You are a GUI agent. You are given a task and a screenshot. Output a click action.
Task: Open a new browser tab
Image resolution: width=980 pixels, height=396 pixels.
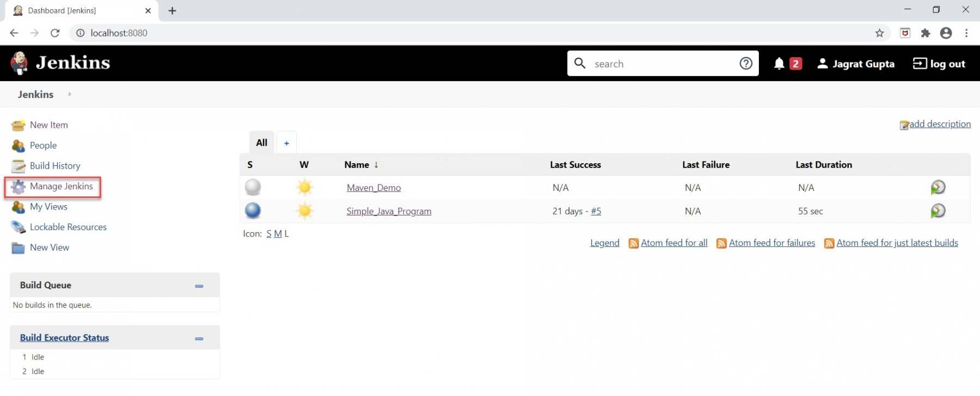point(172,11)
